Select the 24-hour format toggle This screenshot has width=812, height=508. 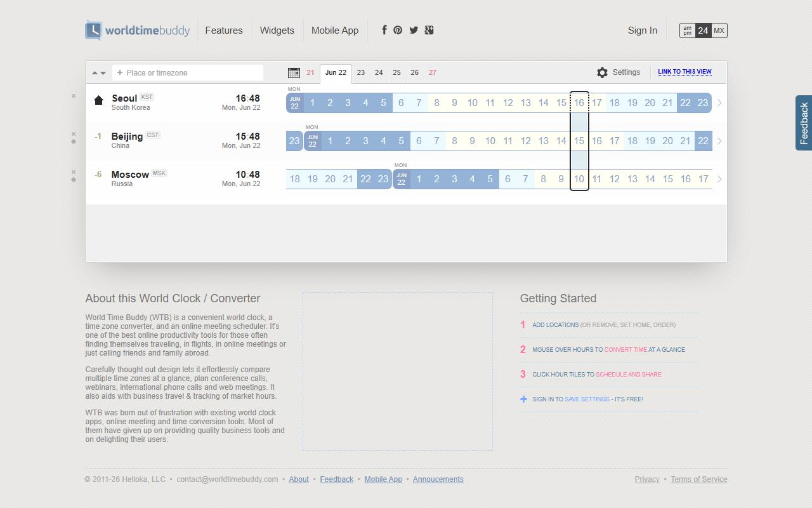[x=703, y=30]
